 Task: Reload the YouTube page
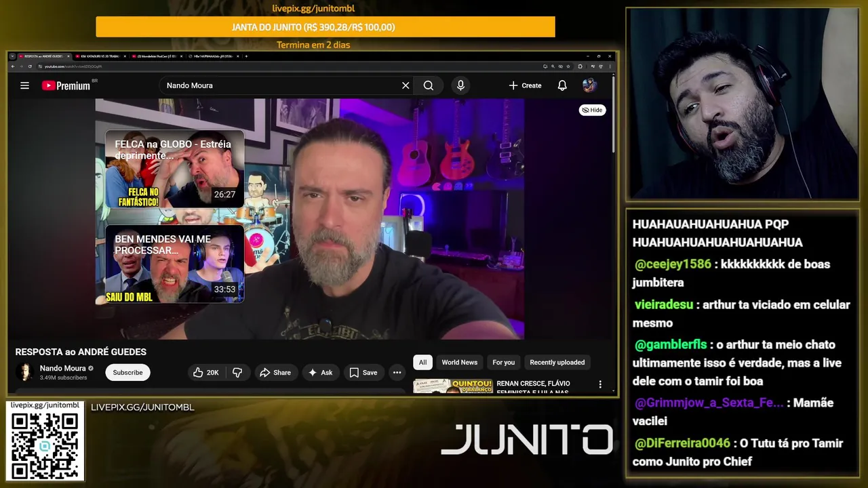30,66
